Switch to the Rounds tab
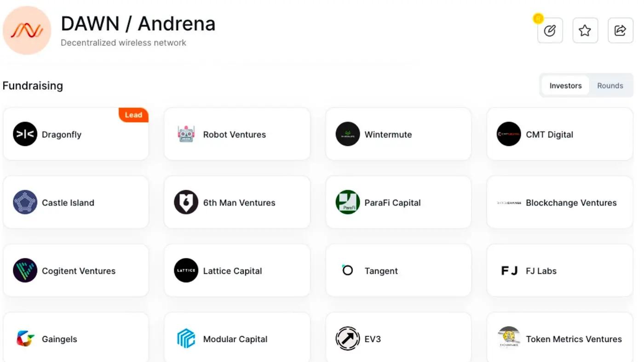644x362 pixels. 610,86
